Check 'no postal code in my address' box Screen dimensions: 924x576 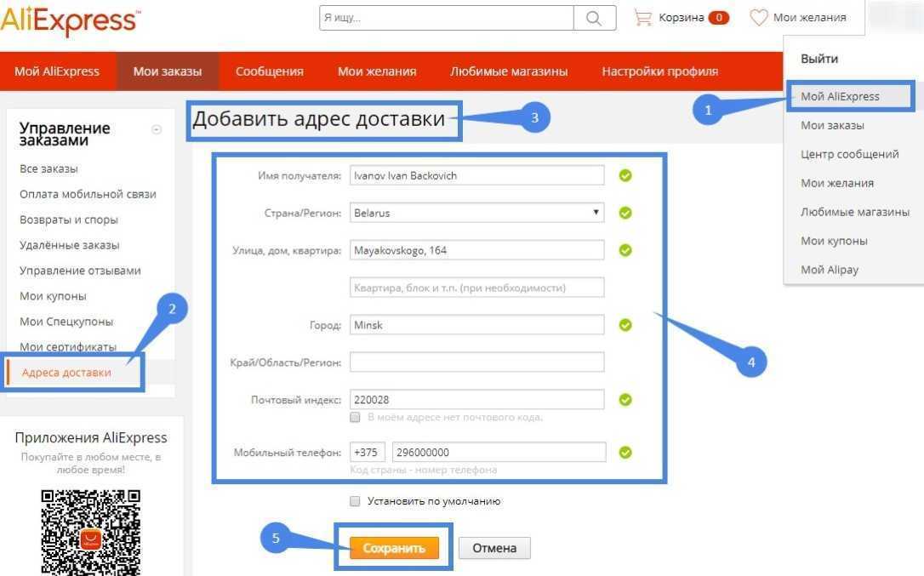click(356, 417)
